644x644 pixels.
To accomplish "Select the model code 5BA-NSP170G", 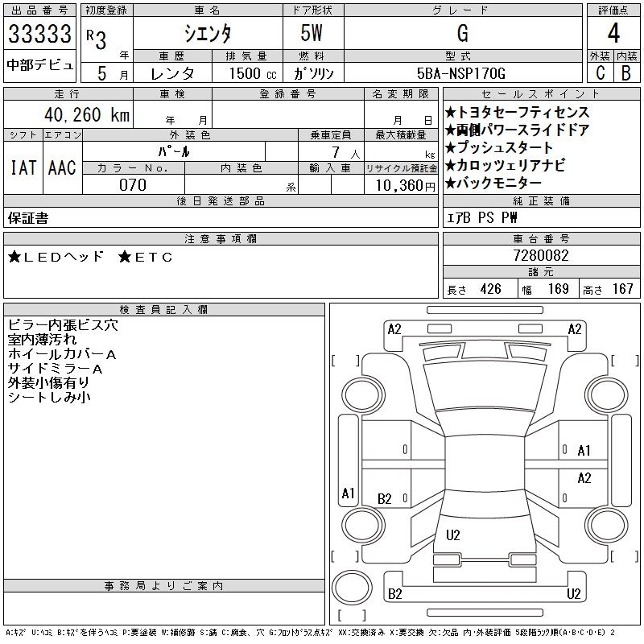I will point(461,73).
